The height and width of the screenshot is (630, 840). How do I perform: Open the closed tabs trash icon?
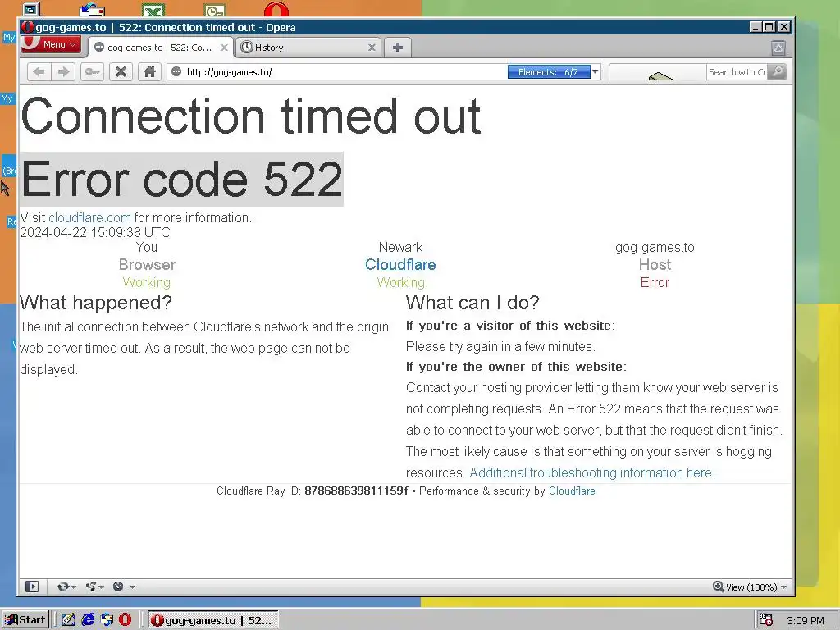tap(778, 48)
